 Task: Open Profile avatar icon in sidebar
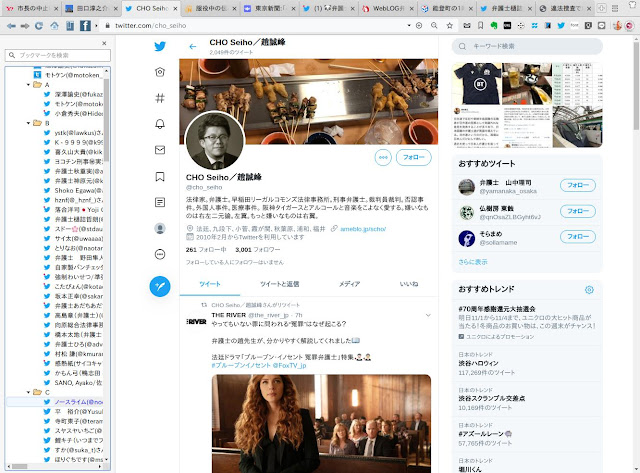pyautogui.click(x=160, y=229)
